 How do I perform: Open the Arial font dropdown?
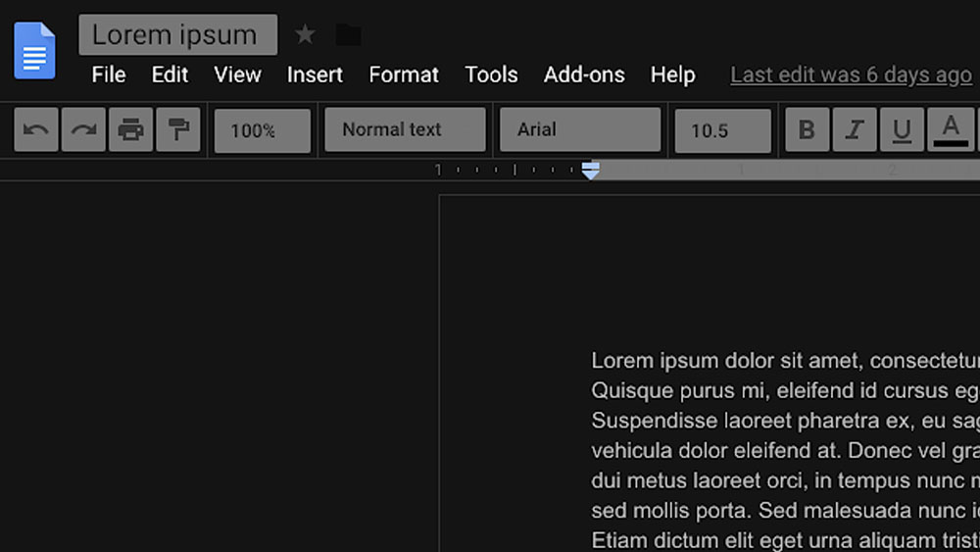(580, 130)
